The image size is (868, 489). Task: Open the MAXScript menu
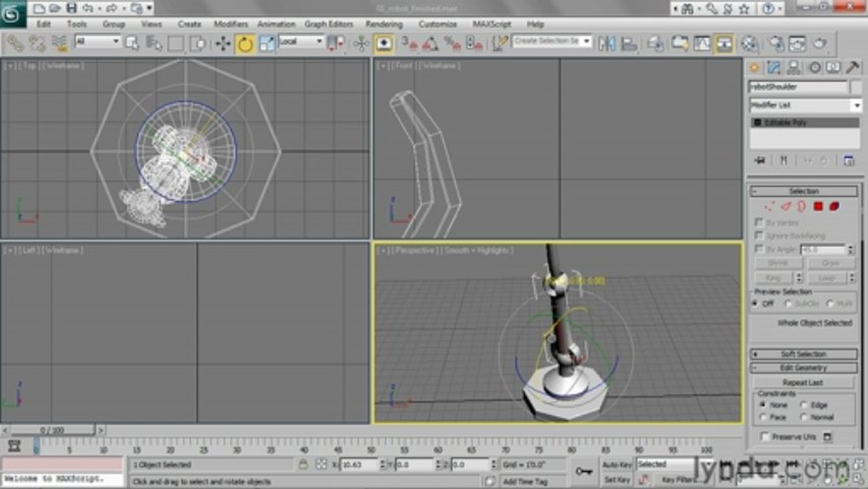click(x=493, y=24)
